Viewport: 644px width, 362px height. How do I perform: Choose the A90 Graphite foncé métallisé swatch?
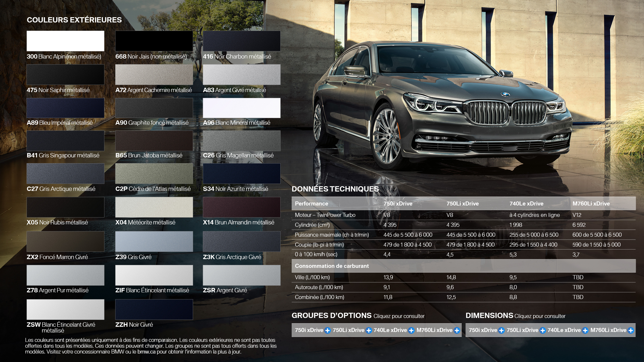(154, 108)
